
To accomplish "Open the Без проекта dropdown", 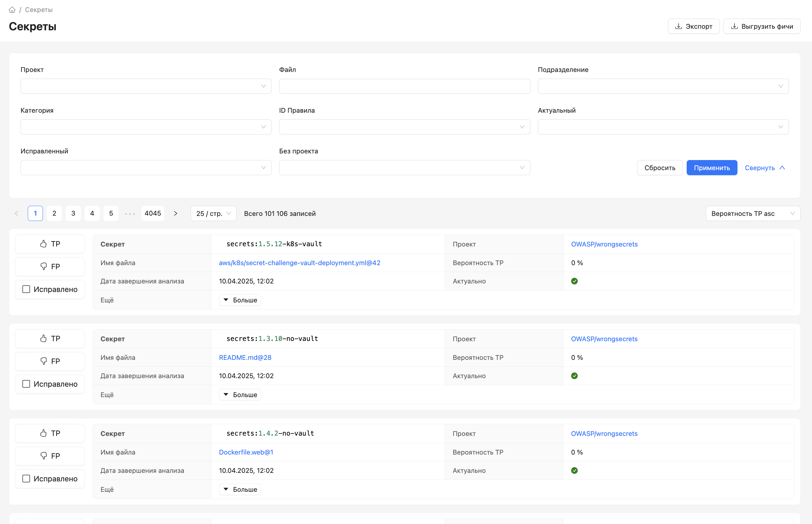I will [404, 168].
